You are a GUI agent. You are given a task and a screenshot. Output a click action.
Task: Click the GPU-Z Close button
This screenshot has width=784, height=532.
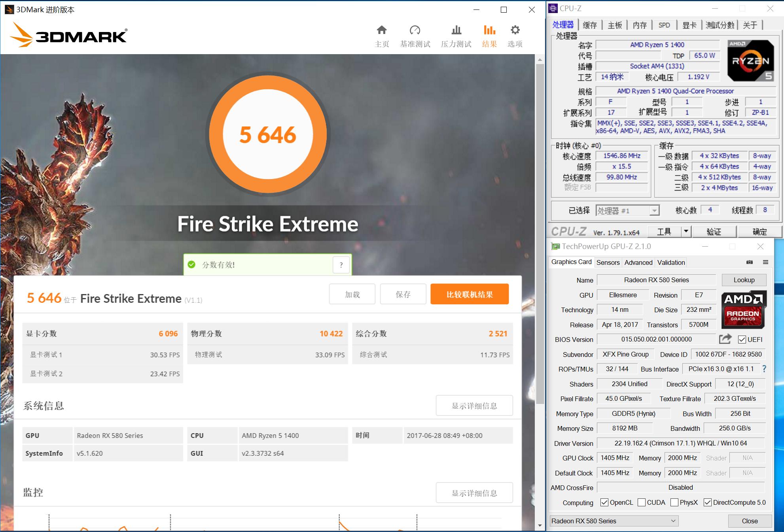(750, 521)
